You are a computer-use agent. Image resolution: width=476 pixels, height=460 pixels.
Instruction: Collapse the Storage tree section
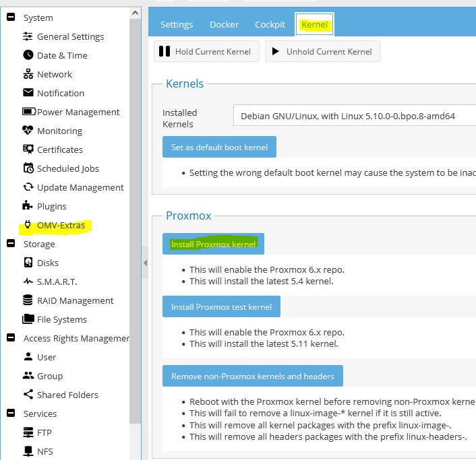tap(11, 244)
